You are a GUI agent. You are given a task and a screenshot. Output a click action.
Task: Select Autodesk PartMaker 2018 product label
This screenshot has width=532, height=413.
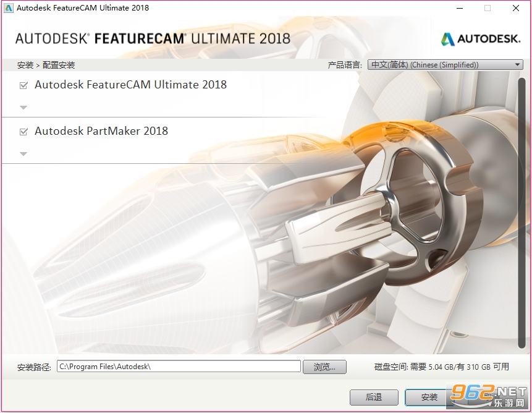coord(101,131)
